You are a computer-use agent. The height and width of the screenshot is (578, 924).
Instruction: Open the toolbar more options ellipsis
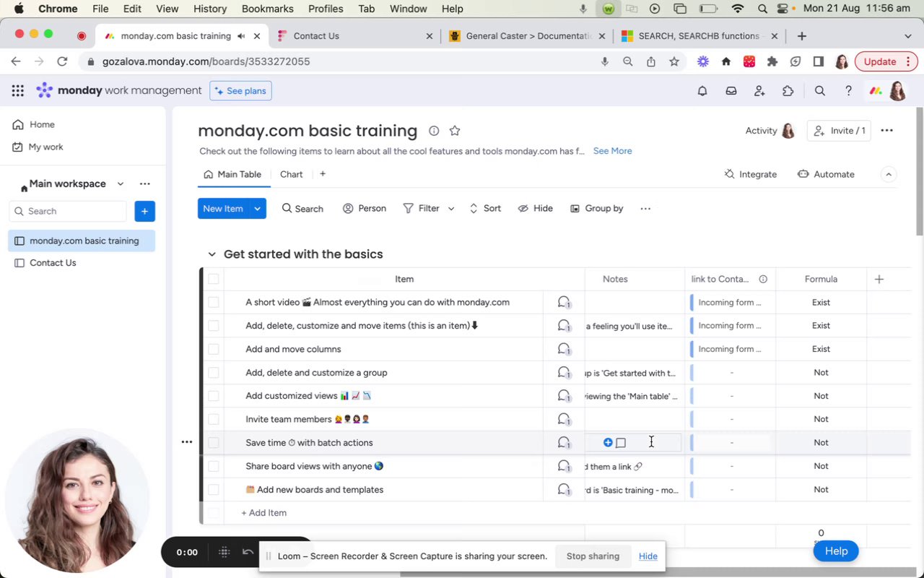pos(645,208)
